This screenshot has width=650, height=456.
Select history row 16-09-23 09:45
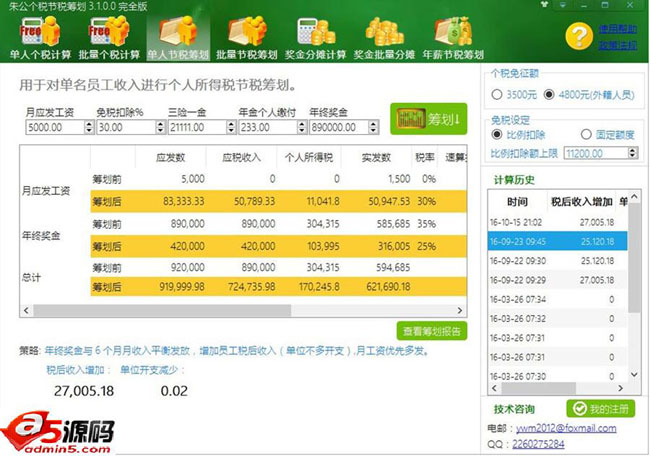click(558, 241)
